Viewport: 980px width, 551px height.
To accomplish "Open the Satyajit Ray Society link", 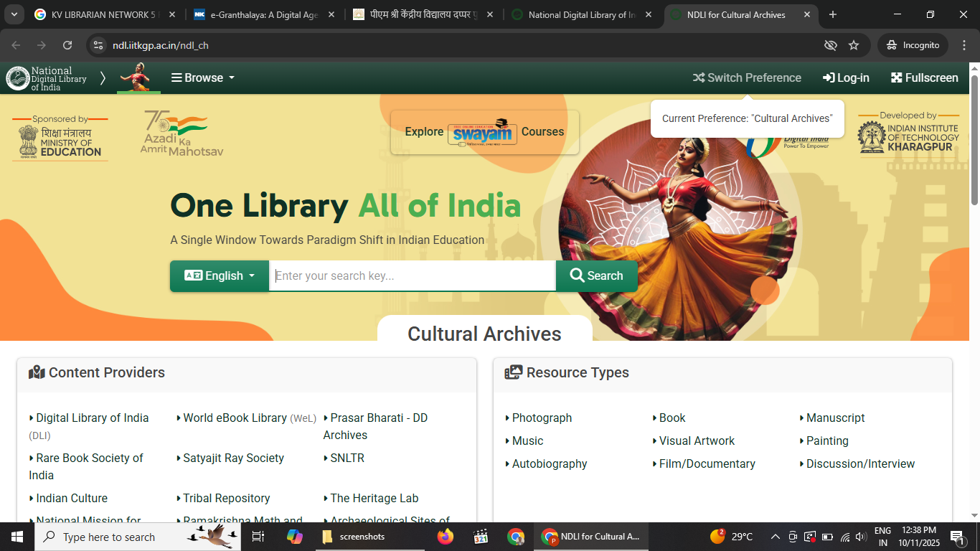I will coord(233,458).
